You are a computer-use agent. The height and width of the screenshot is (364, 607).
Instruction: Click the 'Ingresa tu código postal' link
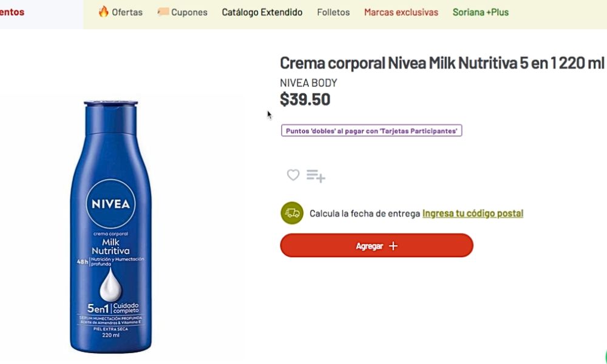[x=473, y=214]
